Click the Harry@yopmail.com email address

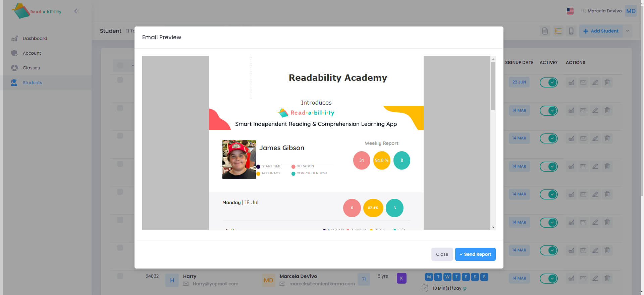pyautogui.click(x=216, y=284)
